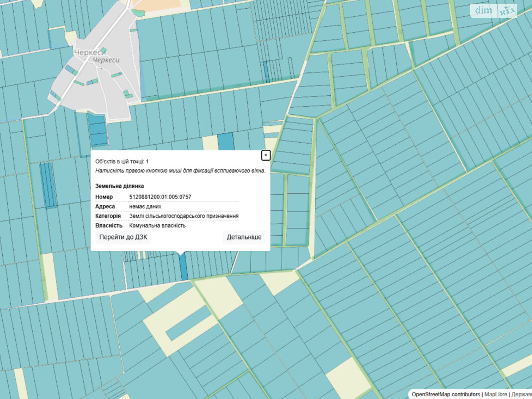Click the truncated 'Держав' attribution link
Screen dimensions: 532x399
pos(521,394)
